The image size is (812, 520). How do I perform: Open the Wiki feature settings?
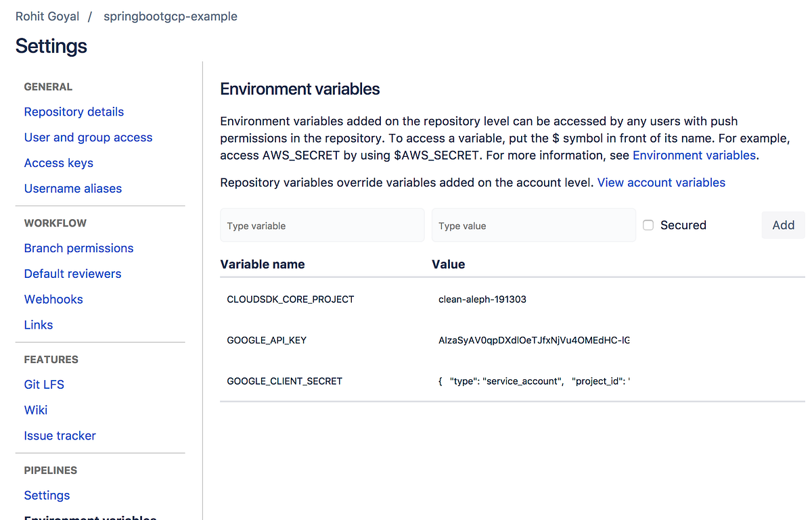[35, 410]
